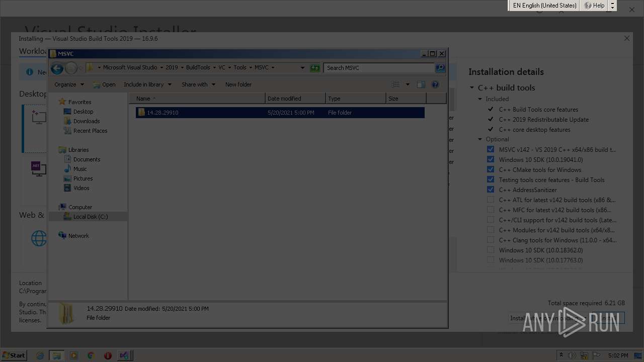
Task: Check C++ Modules for v142 build tools
Action: tap(491, 230)
